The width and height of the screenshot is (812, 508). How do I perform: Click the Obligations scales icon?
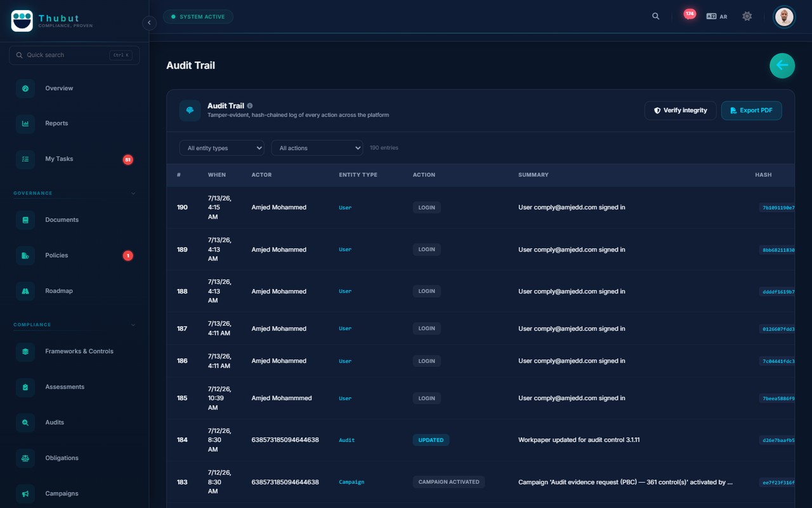25,458
